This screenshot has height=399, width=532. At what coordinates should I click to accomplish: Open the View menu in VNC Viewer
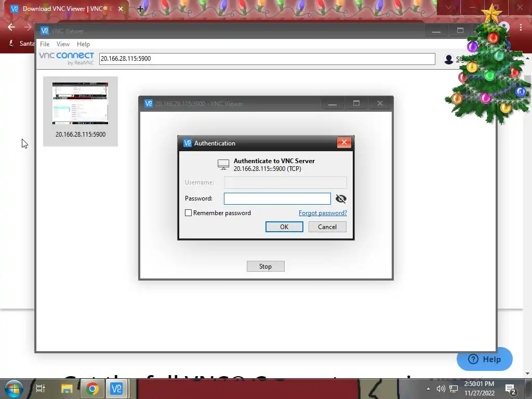pyautogui.click(x=63, y=44)
